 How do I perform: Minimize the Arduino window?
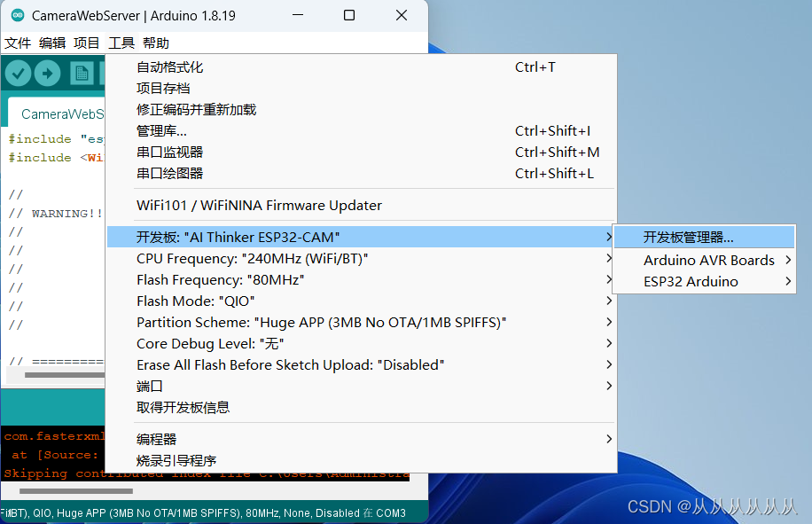(x=298, y=16)
